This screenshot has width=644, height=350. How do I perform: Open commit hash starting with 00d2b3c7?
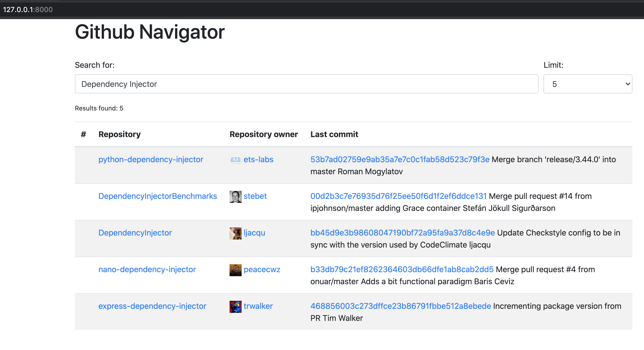(x=398, y=196)
